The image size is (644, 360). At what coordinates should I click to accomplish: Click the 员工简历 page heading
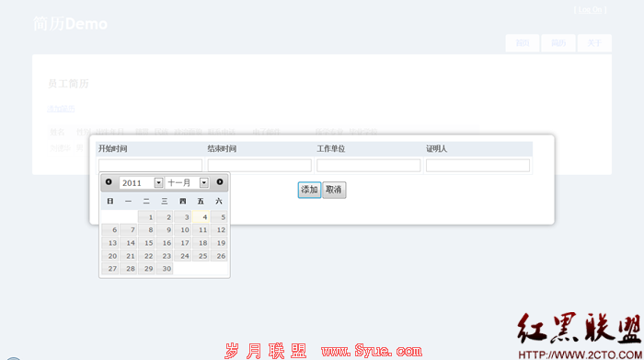(x=68, y=84)
